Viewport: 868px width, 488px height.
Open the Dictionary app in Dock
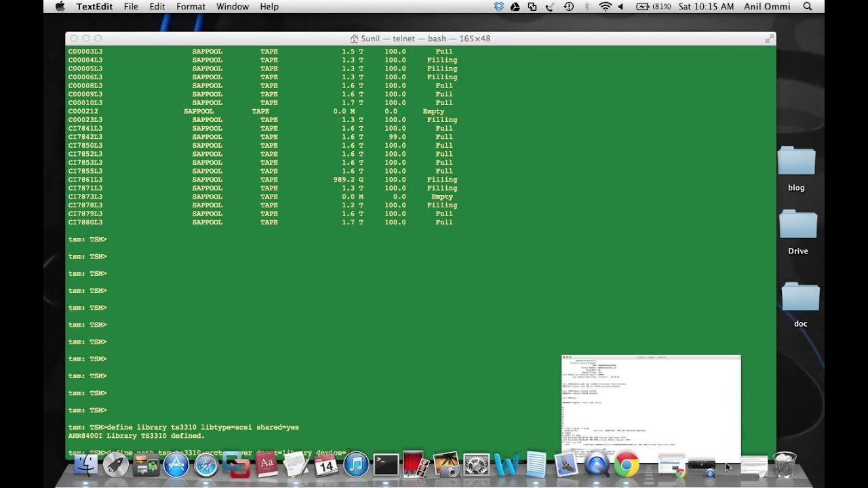pos(266,465)
